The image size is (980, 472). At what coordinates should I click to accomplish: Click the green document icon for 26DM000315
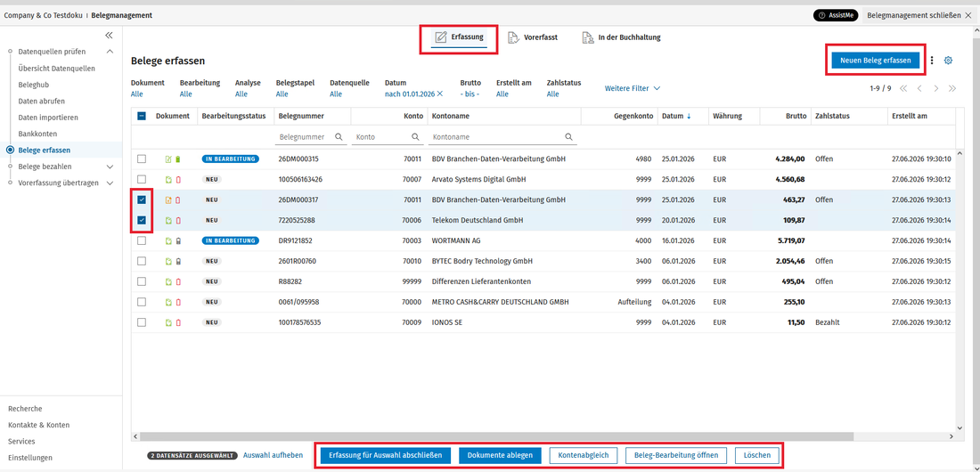click(x=168, y=159)
